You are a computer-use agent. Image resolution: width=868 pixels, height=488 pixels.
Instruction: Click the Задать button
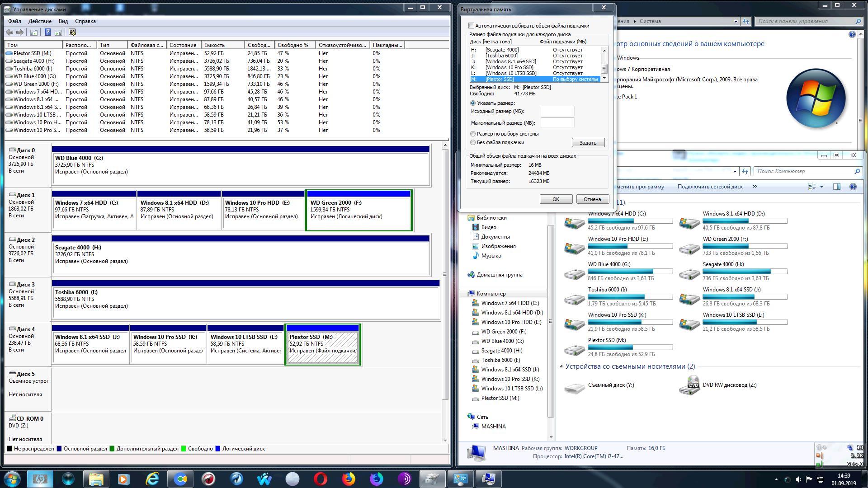pos(588,143)
